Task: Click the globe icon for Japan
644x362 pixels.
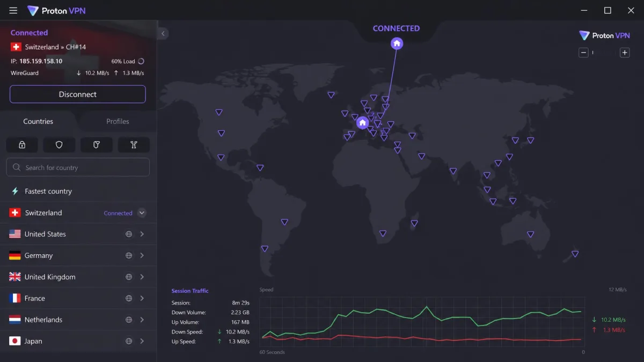Action: pos(129,341)
